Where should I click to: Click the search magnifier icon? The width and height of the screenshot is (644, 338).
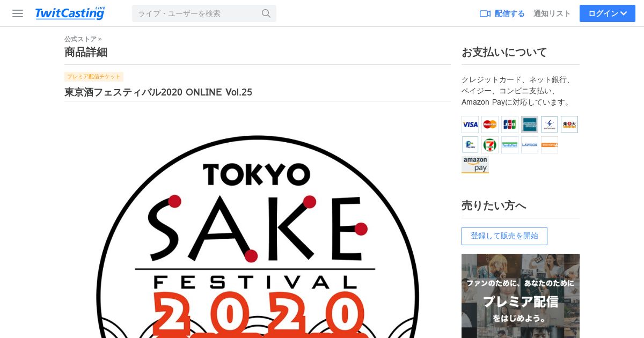tap(266, 13)
